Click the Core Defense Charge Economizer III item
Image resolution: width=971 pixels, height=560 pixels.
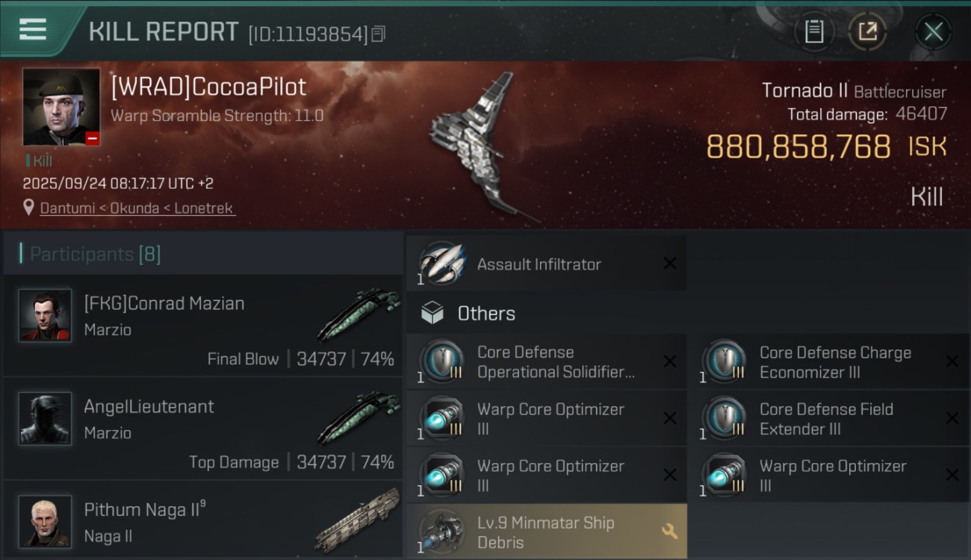click(x=828, y=362)
